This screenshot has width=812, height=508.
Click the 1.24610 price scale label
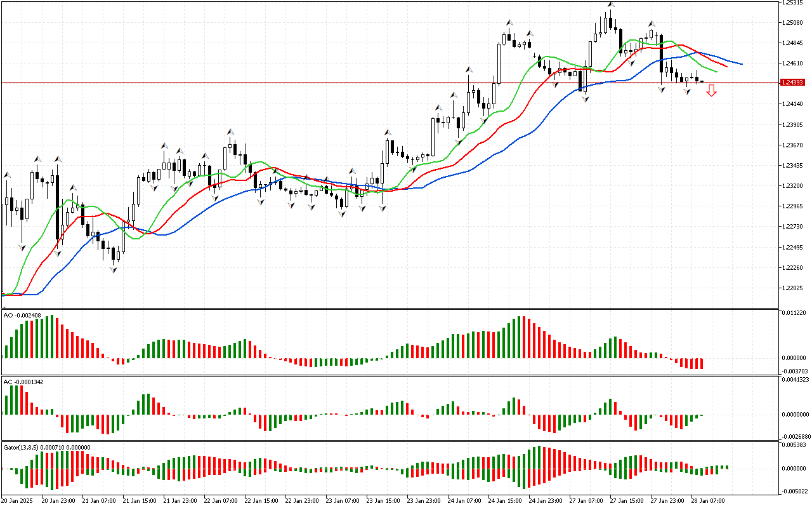[x=793, y=63]
